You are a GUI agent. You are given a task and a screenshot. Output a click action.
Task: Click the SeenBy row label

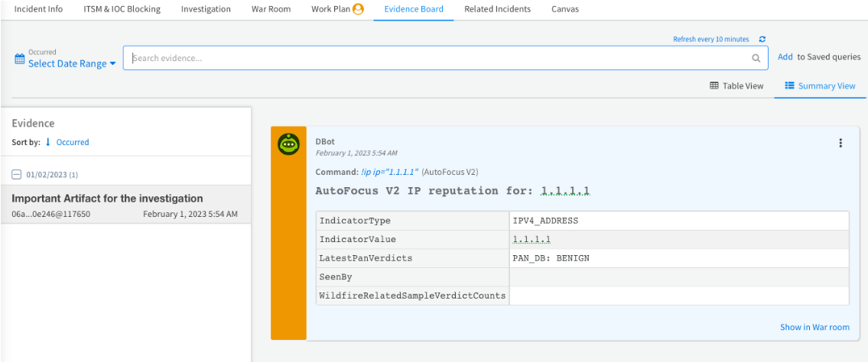(336, 277)
